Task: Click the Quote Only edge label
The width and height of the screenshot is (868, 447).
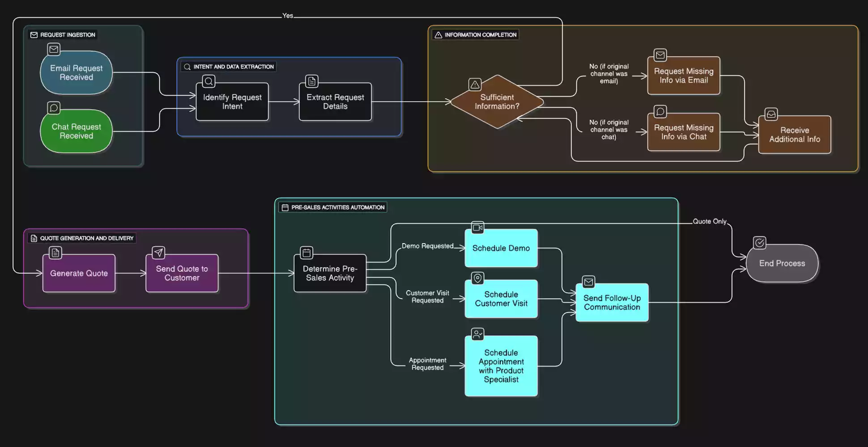Action: [709, 222]
